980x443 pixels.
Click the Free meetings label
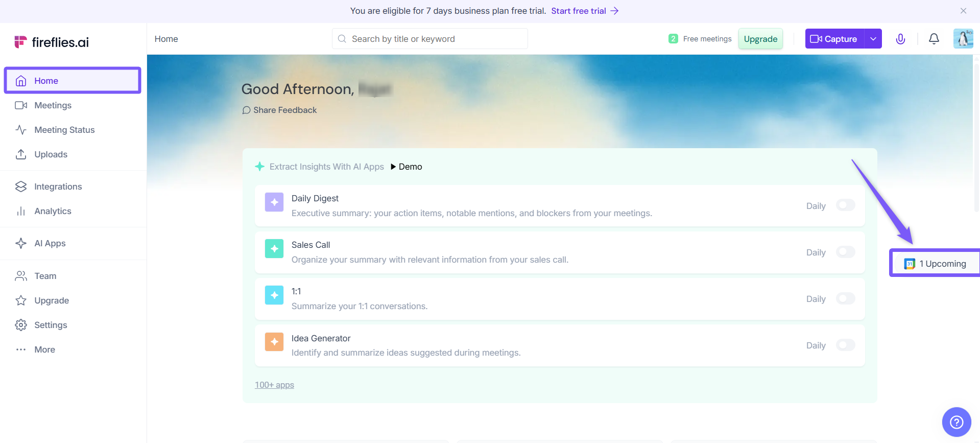pyautogui.click(x=707, y=39)
